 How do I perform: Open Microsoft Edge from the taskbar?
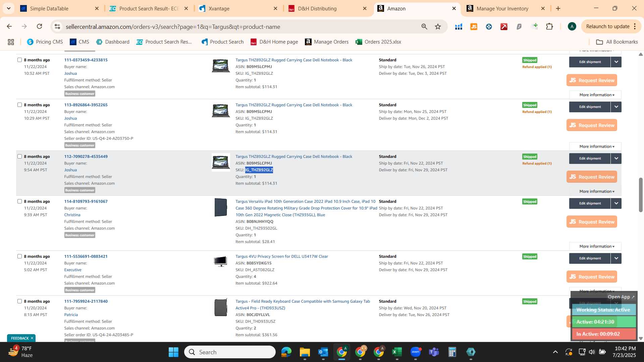[x=286, y=352]
